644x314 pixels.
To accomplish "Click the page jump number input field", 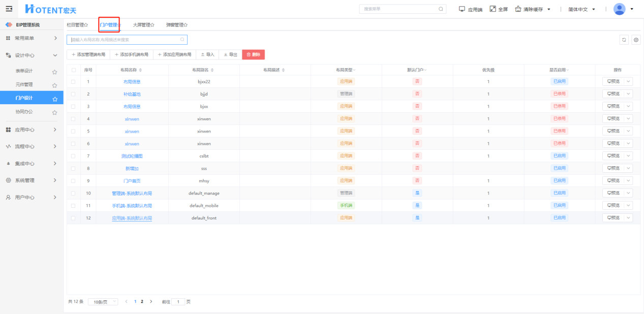I will pyautogui.click(x=178, y=302).
